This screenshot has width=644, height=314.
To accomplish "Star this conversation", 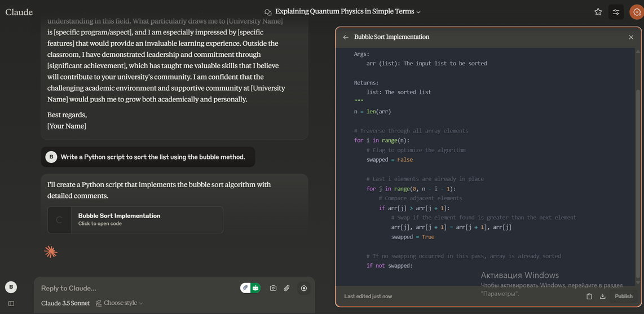I will click(x=598, y=12).
